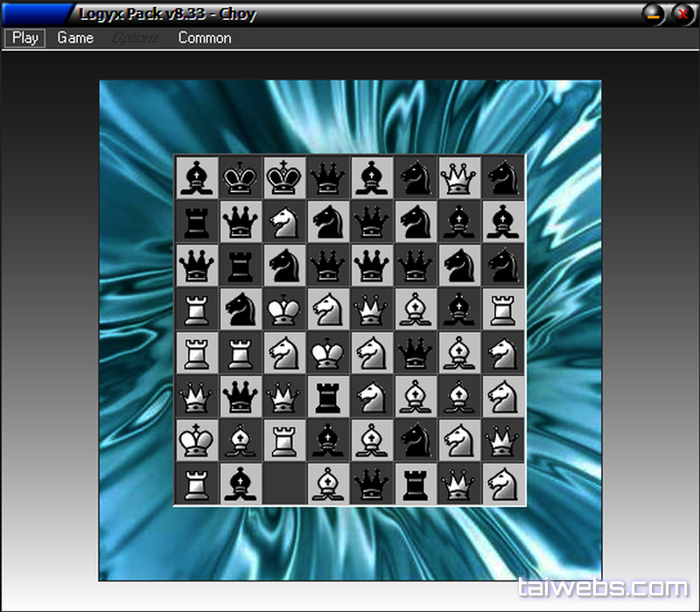
Task: Close the Logyx Pack window
Action: (x=682, y=13)
